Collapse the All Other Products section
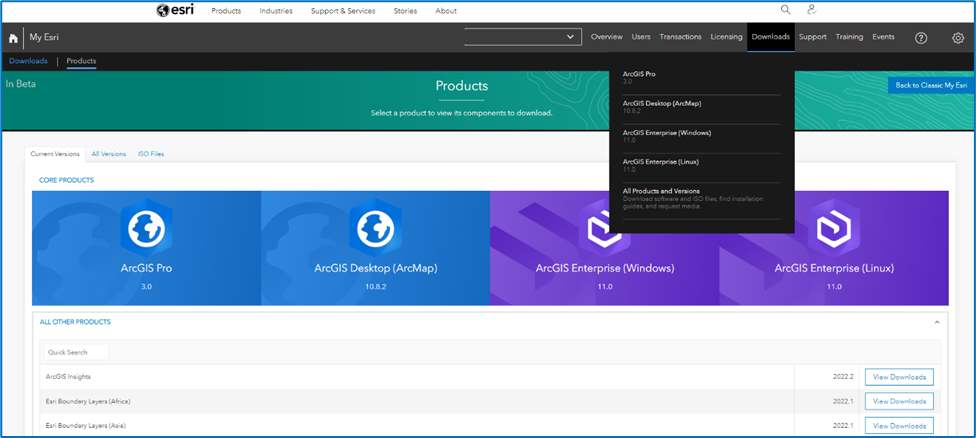976x438 pixels. click(937, 322)
